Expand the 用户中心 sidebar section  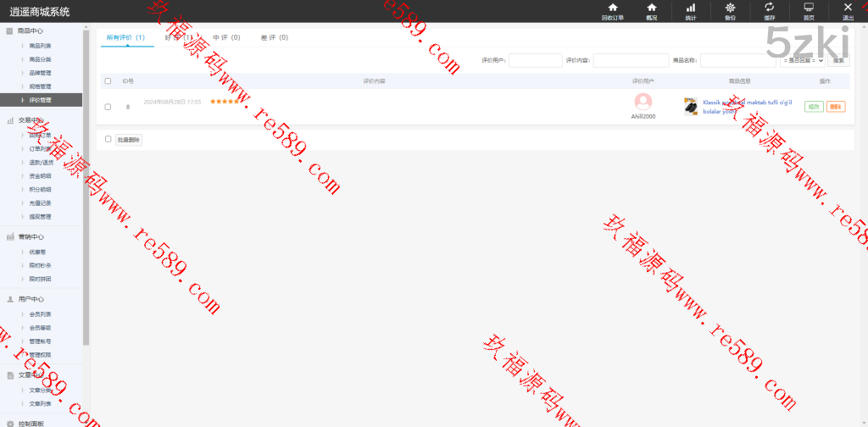(31, 299)
